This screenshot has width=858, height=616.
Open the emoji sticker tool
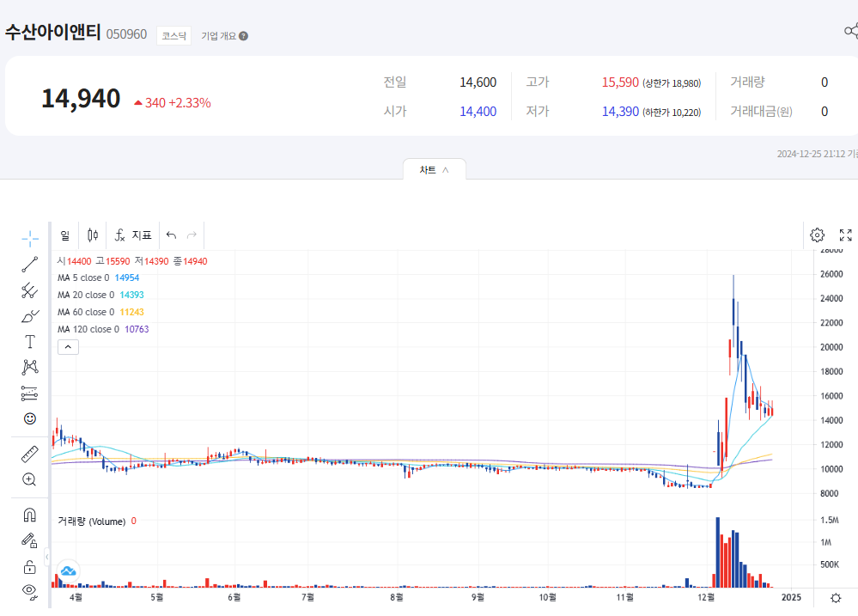click(30, 419)
